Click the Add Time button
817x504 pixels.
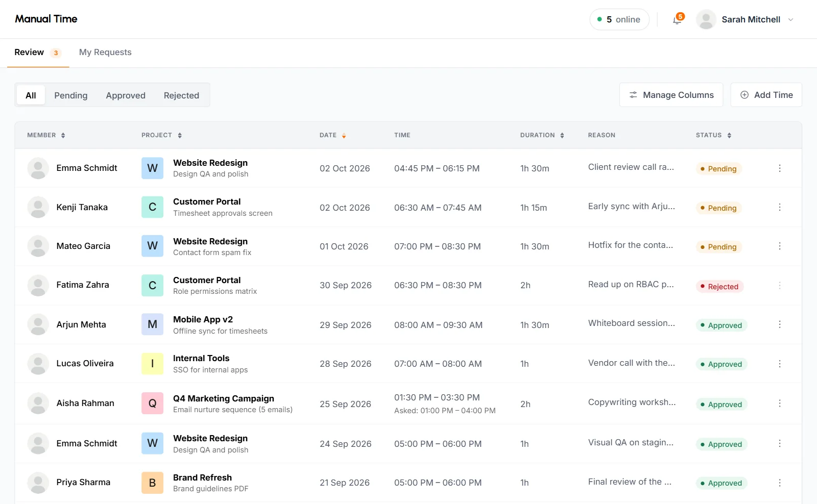[766, 95]
